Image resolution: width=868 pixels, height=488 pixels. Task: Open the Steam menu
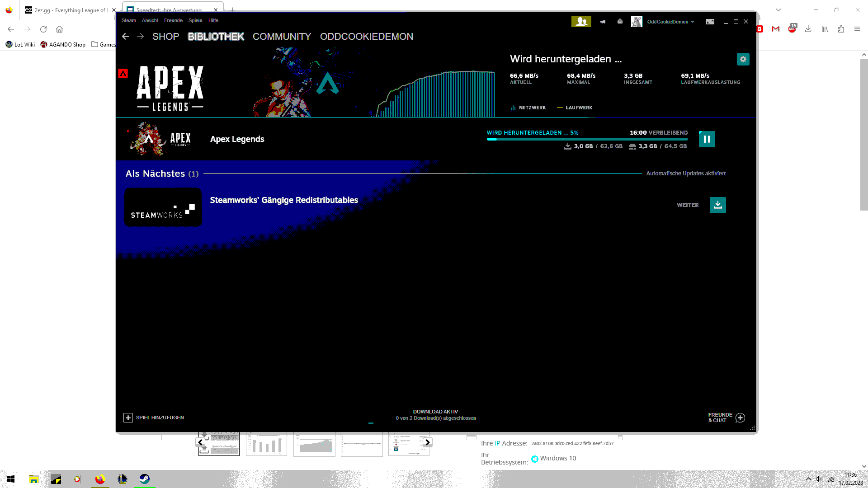pos(129,20)
